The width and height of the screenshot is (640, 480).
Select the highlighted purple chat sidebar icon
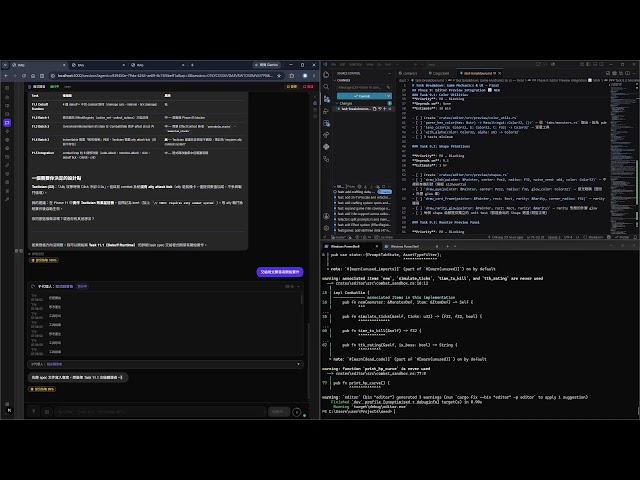[7, 122]
